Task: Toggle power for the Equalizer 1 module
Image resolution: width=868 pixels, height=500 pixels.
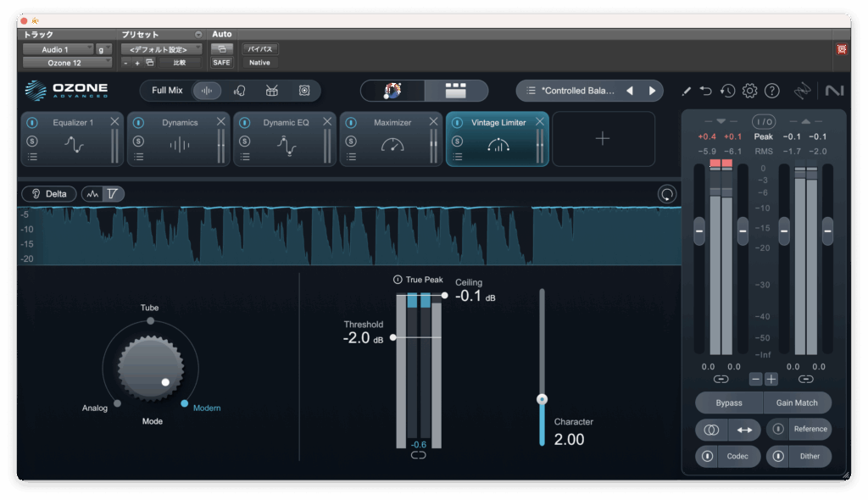Action: click(32, 123)
